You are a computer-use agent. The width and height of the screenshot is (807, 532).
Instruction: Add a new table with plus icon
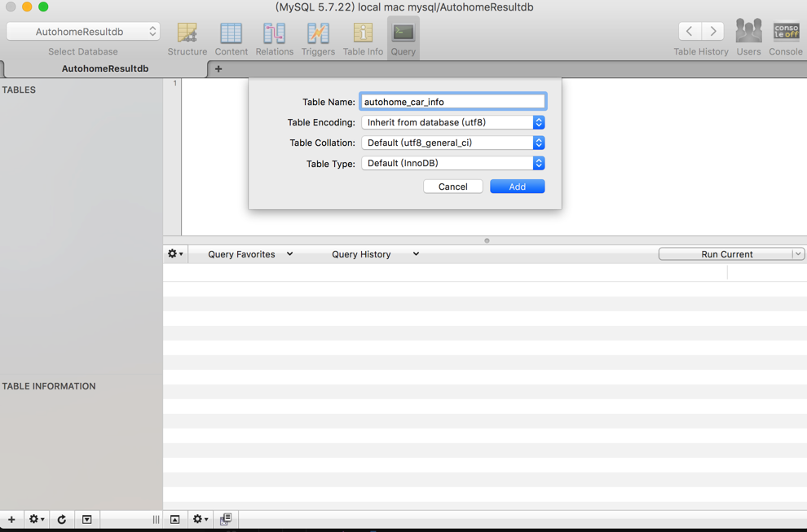pos(11,519)
